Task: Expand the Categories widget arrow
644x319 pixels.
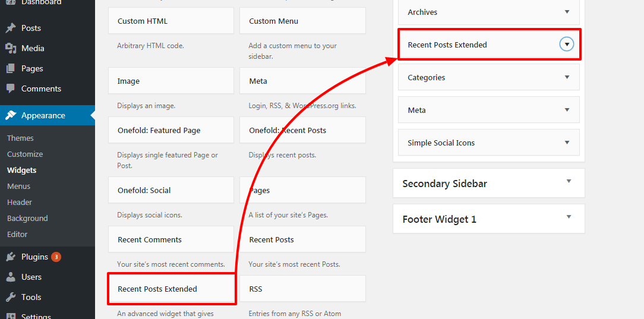Action: tap(567, 77)
